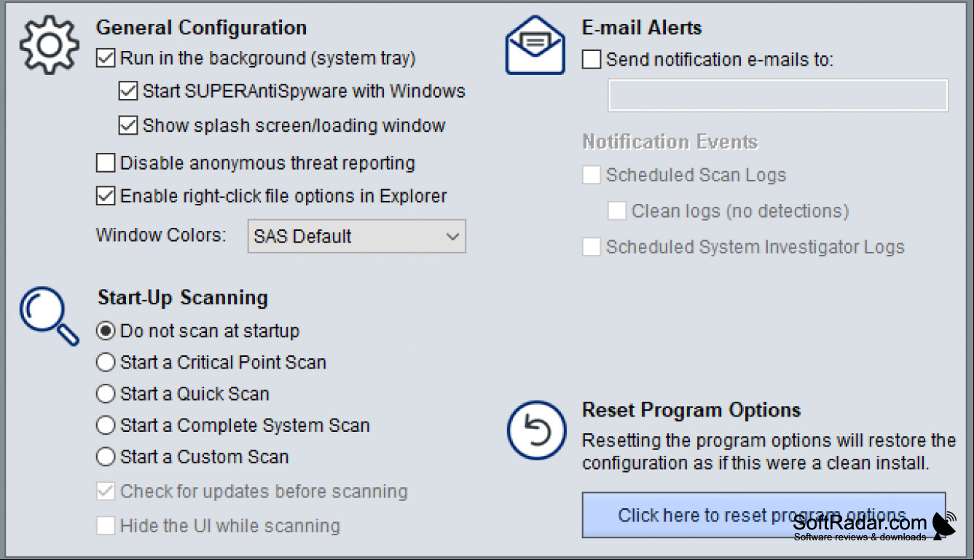The width and height of the screenshot is (974, 560).
Task: Enable Send notification e-mails checkbox
Action: tap(592, 60)
